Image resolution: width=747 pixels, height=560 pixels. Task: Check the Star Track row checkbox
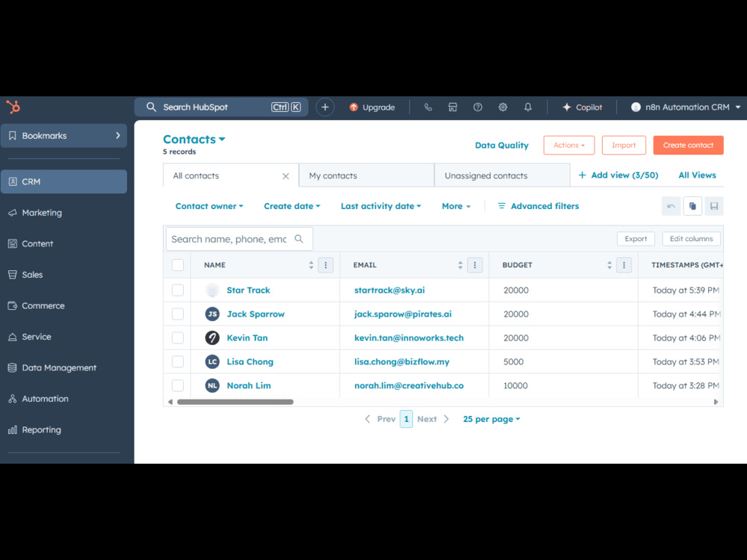(x=178, y=290)
